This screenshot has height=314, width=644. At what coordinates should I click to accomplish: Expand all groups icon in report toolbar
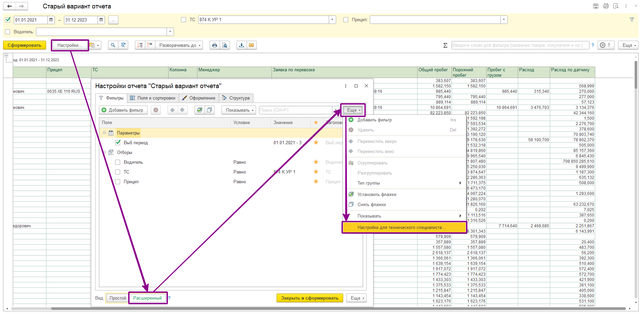[150, 45]
